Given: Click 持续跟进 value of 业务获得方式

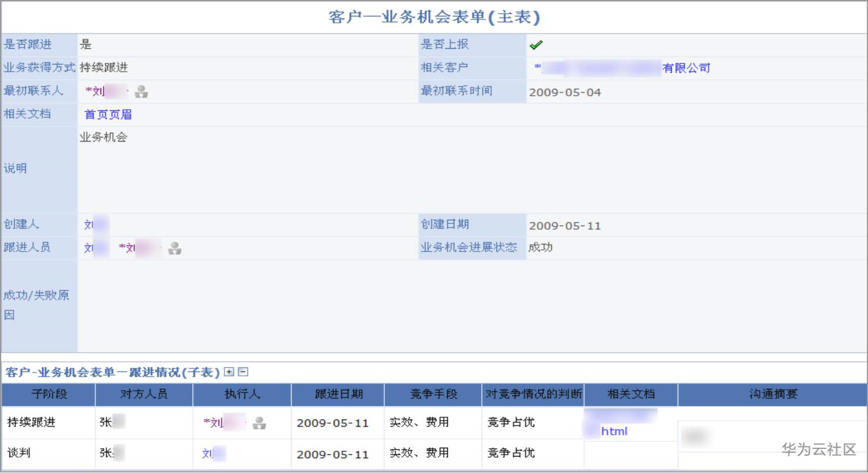Looking at the screenshot, I should [x=104, y=68].
